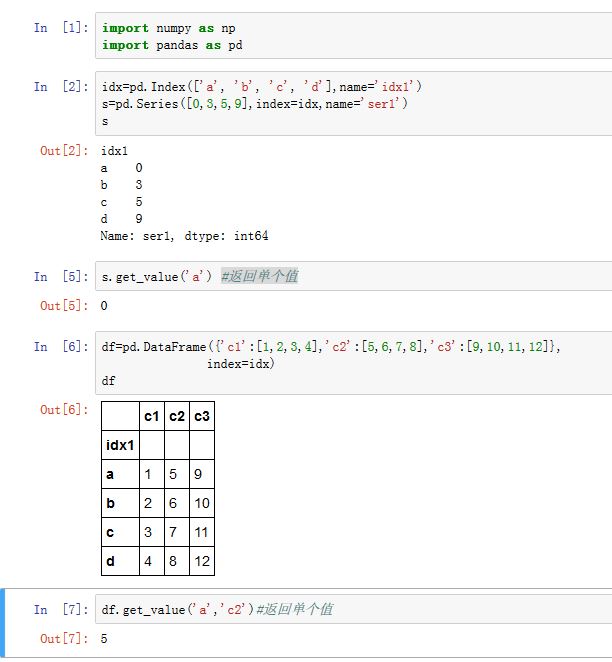Click row label c in DataFrame table

pyautogui.click(x=120, y=532)
